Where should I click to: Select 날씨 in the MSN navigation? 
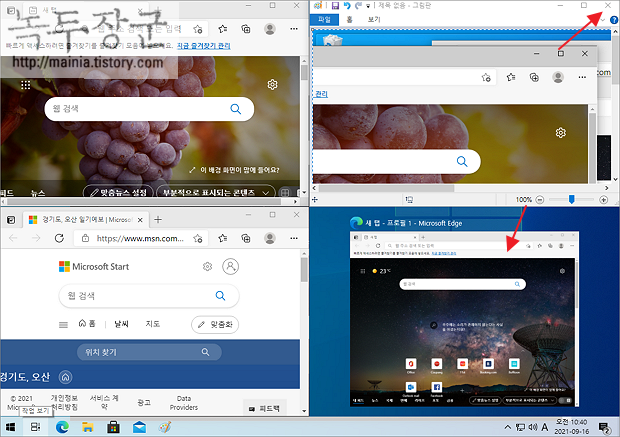click(121, 324)
